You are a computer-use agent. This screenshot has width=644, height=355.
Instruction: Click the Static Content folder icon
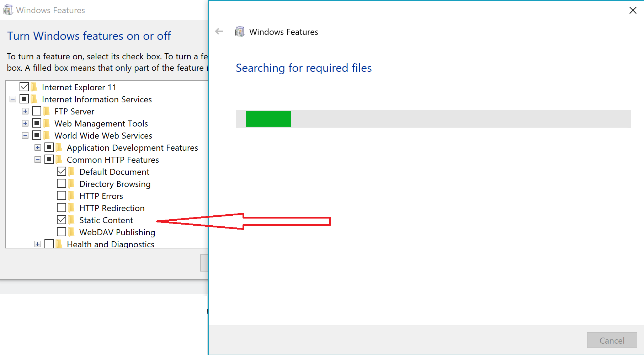[x=71, y=220]
